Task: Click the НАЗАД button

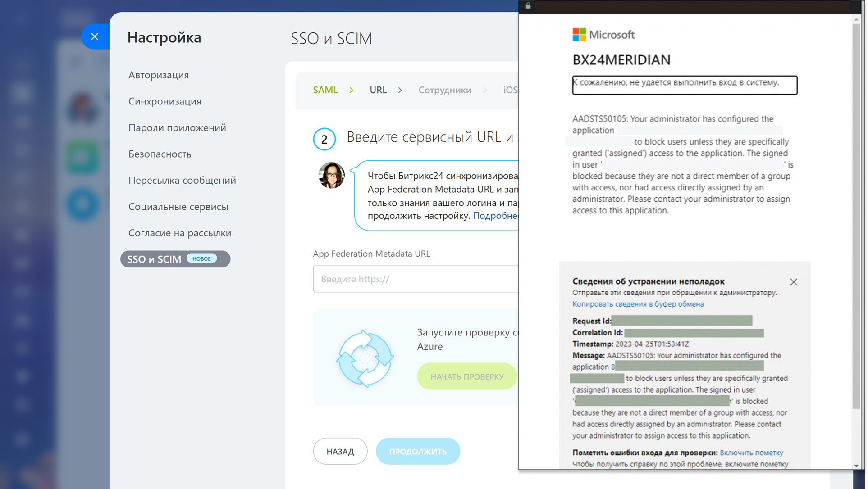Action: 340,451
